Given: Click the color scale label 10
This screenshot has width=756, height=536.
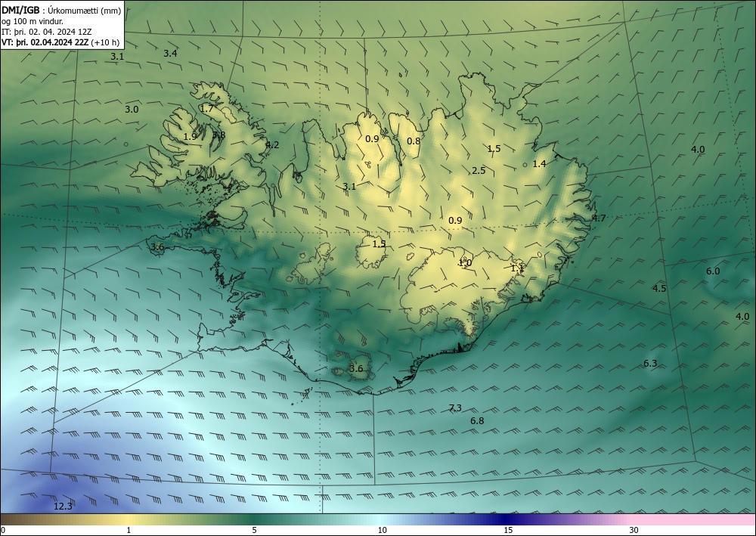Looking at the screenshot, I should (382, 530).
